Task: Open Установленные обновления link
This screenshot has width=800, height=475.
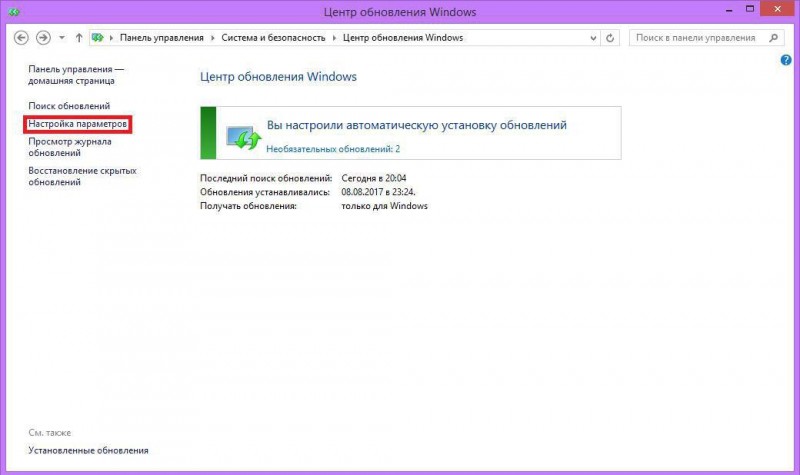Action: (88, 451)
